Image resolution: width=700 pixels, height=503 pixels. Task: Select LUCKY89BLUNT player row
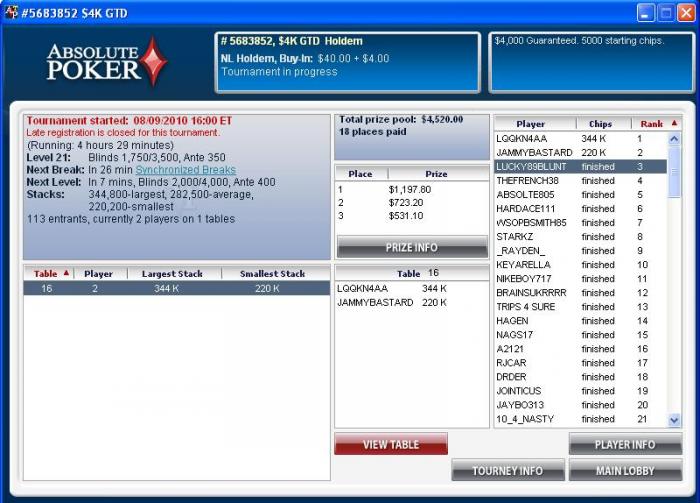581,166
